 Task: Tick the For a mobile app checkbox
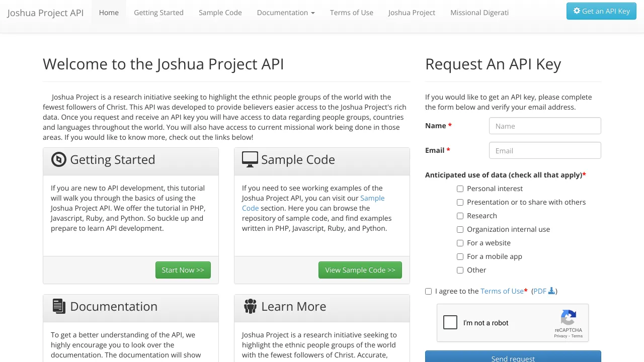pos(460,256)
